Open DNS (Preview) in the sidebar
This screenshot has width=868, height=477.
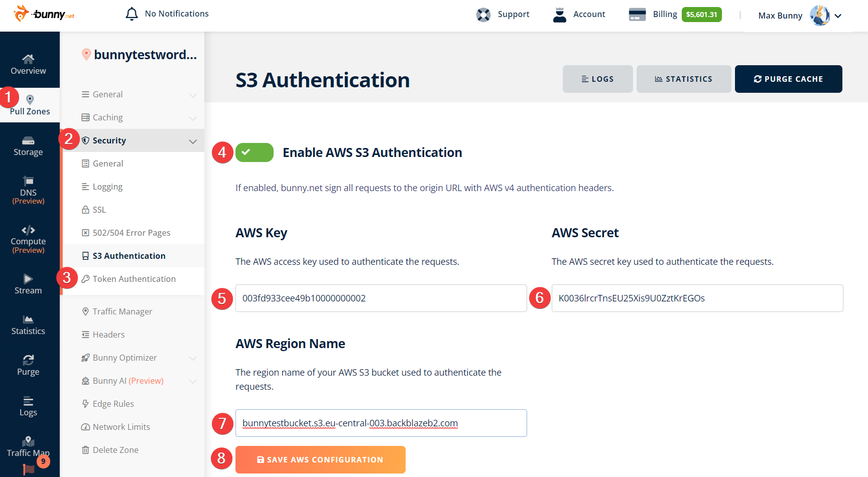tap(28, 190)
